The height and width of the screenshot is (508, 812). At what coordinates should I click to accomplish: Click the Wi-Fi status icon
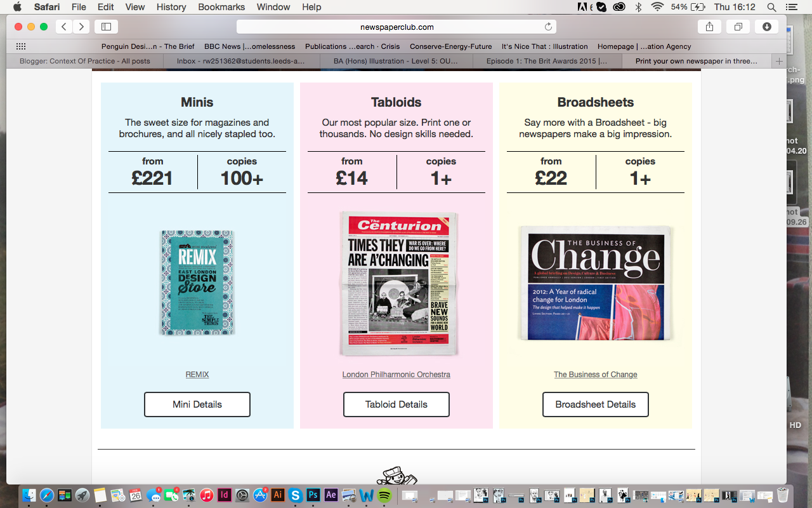coord(657,7)
